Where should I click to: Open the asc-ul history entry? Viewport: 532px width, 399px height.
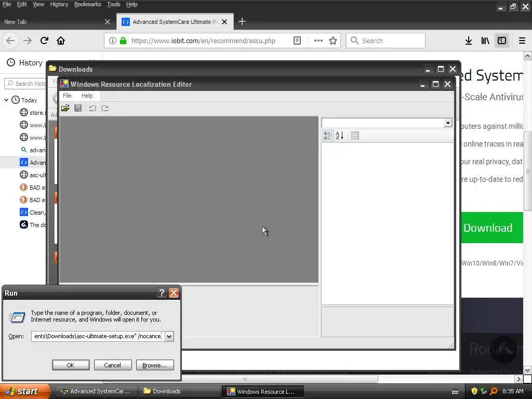(x=32, y=175)
